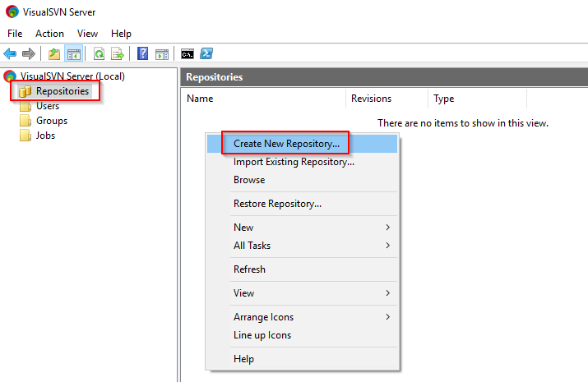Launch the PowerShell toolbar icon
The width and height of the screenshot is (588, 382).
206,54
